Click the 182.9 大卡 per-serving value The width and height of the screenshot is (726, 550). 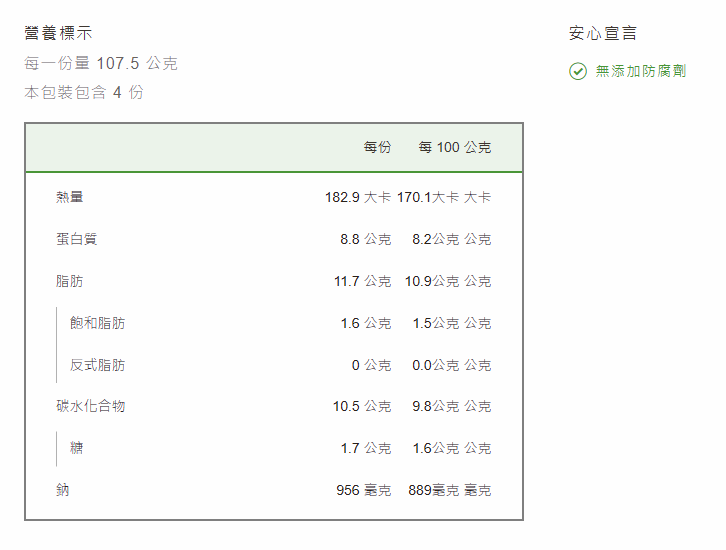click(x=357, y=197)
